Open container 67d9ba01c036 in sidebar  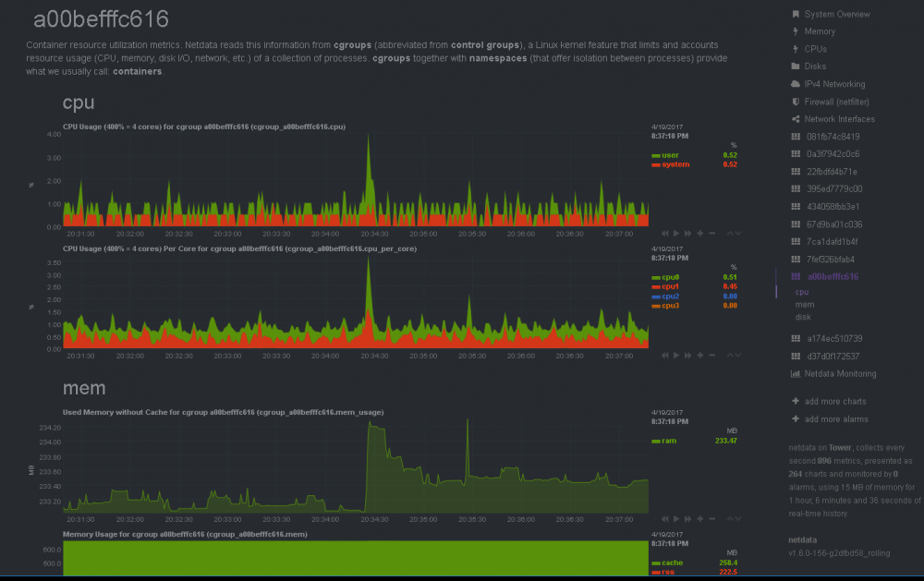(834, 224)
